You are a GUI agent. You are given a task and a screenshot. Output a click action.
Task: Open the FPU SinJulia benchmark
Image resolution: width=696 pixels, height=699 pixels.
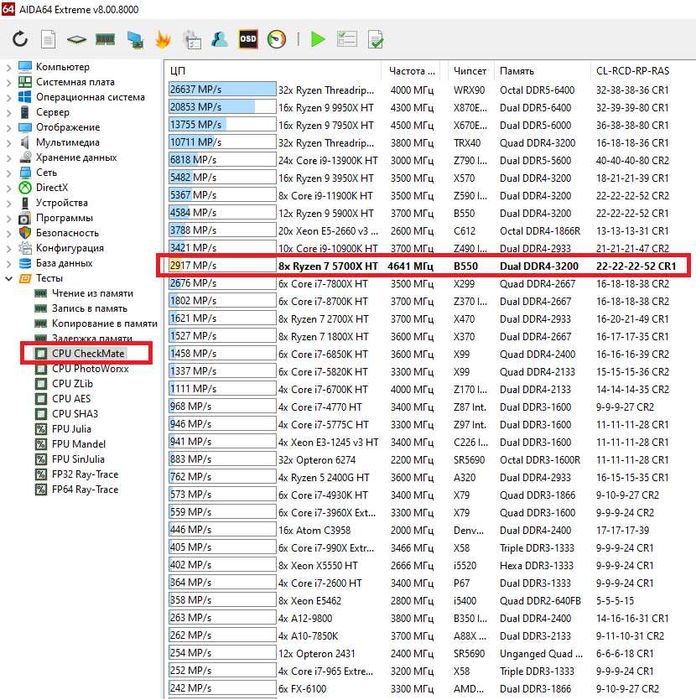[x=78, y=459]
